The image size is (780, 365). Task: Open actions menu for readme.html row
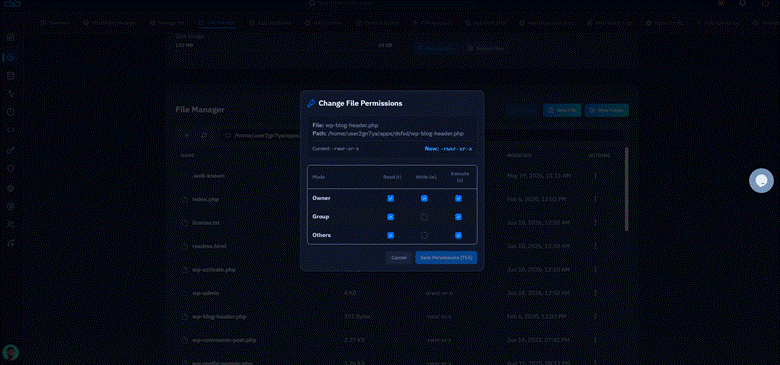click(595, 246)
